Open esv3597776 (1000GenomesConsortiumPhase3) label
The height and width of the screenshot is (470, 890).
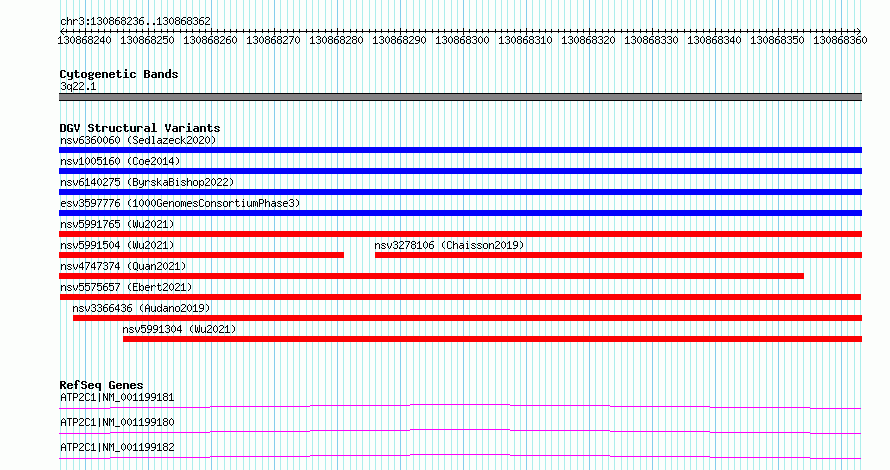coord(180,203)
